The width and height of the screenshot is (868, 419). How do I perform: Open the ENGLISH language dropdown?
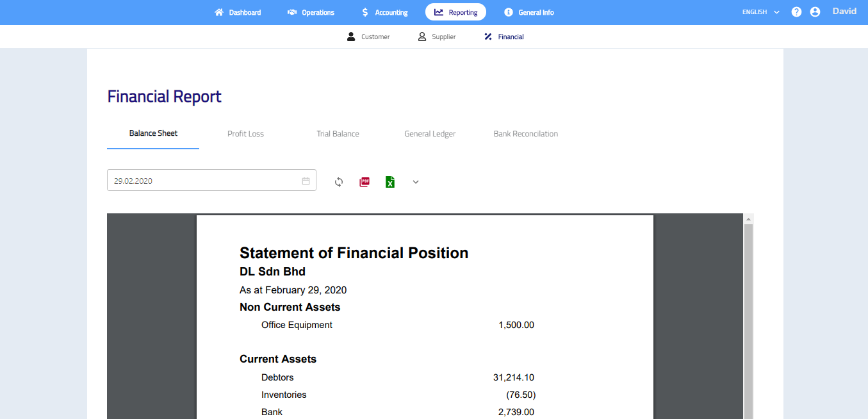(760, 12)
